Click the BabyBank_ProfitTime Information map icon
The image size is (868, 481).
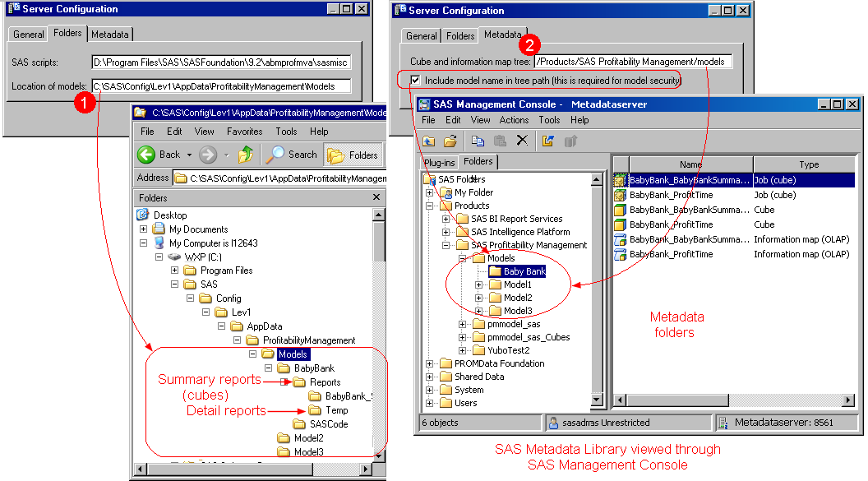coord(621,254)
